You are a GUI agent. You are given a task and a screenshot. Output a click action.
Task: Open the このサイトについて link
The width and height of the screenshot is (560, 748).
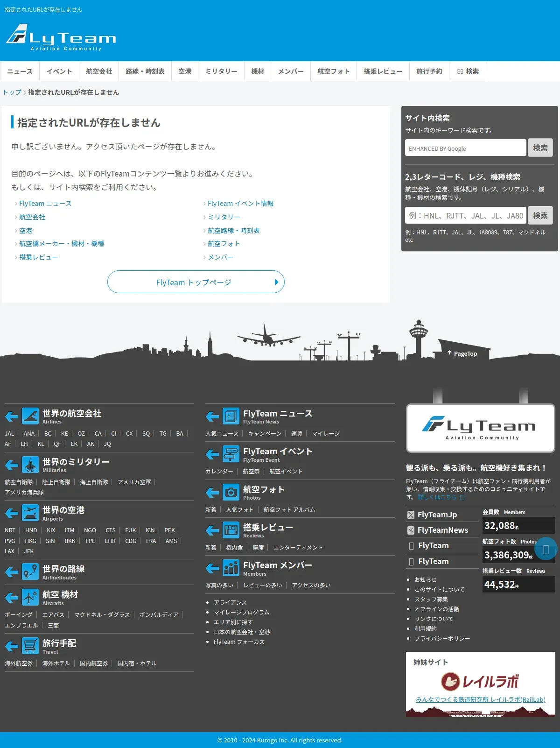(440, 590)
